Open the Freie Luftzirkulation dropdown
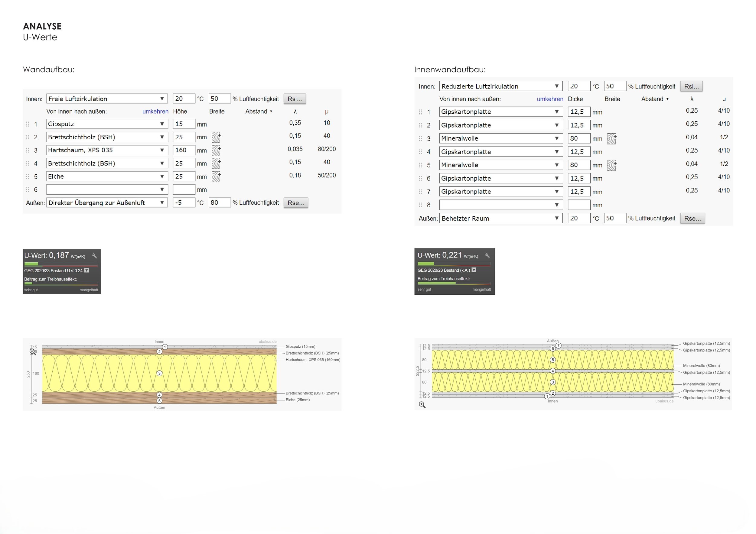The image size is (756, 534). (x=107, y=99)
